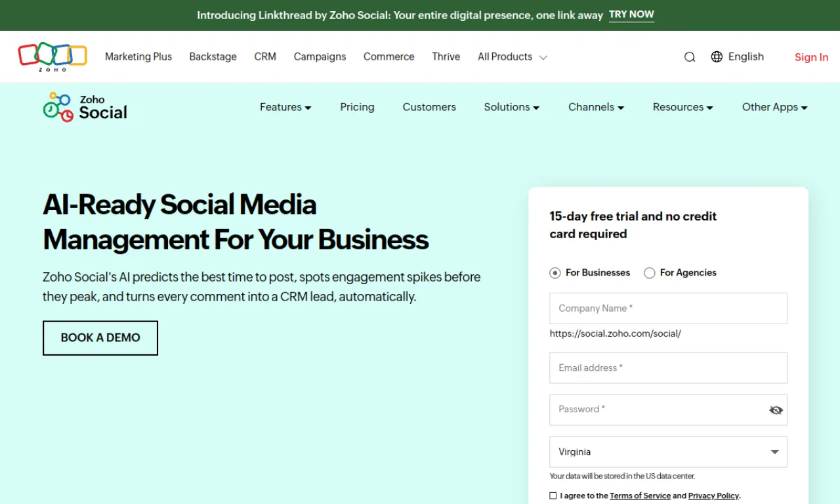The height and width of the screenshot is (504, 840).
Task: Go to Backstage product link
Action: [x=213, y=57]
